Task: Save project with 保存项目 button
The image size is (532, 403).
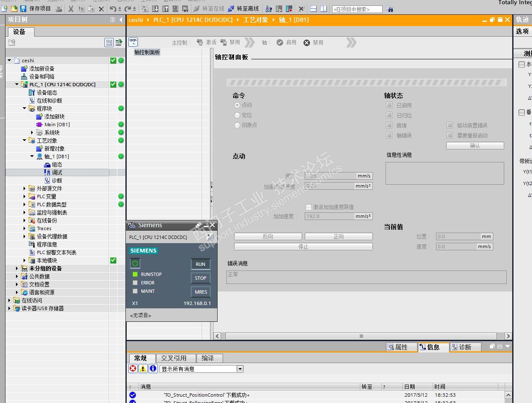Action: (x=36, y=8)
